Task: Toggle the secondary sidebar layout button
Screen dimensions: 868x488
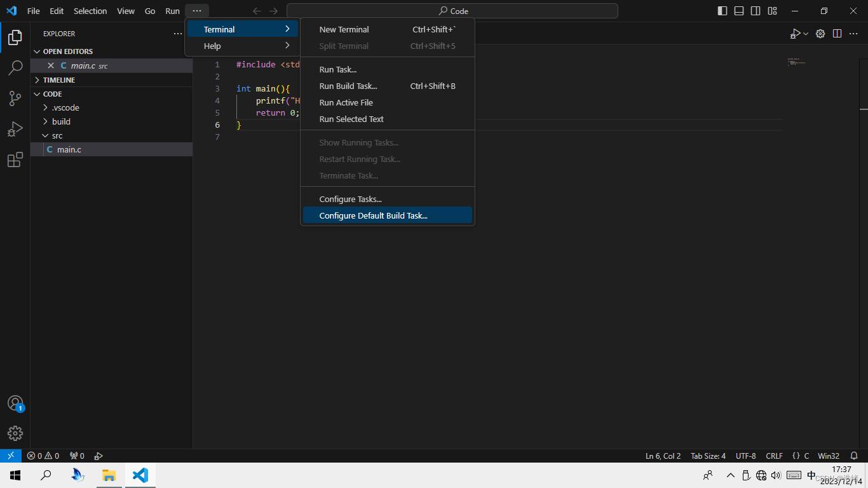Action: point(756,11)
